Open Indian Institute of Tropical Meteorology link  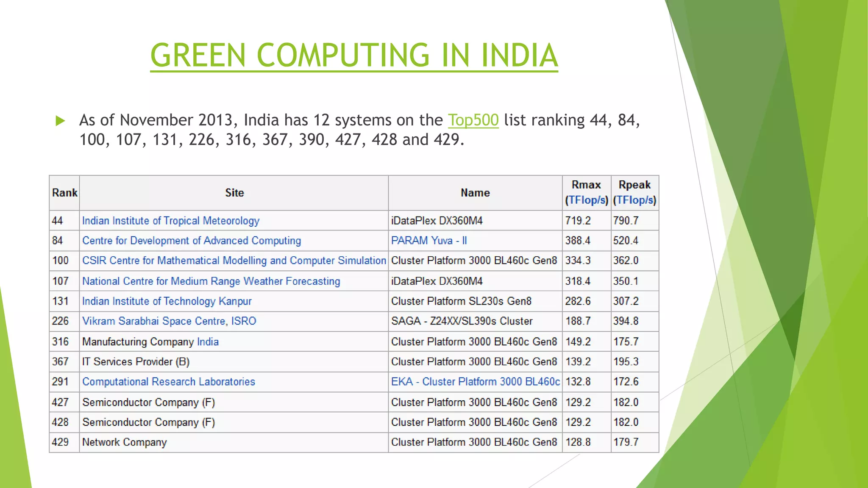pos(170,221)
